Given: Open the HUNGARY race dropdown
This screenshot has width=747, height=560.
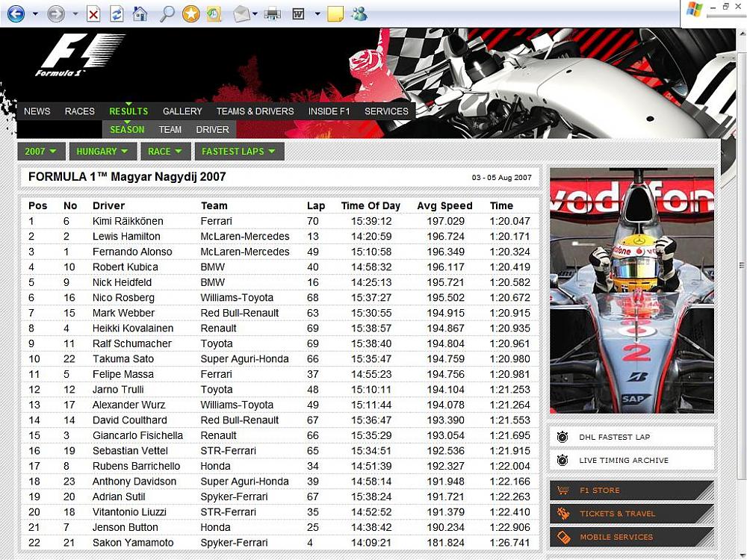Looking at the screenshot, I should pos(102,152).
